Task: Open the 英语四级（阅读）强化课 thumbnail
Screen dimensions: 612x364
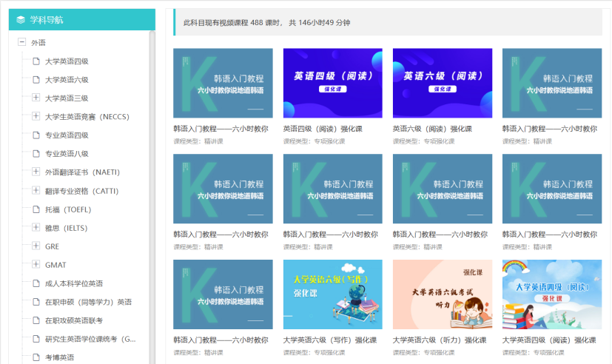Action: point(332,83)
